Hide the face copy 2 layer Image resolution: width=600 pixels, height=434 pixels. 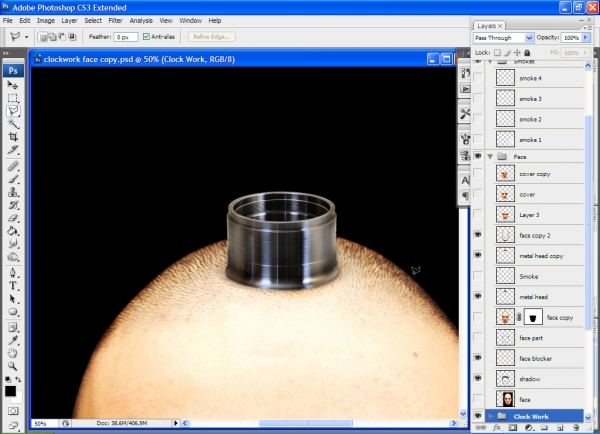point(478,235)
